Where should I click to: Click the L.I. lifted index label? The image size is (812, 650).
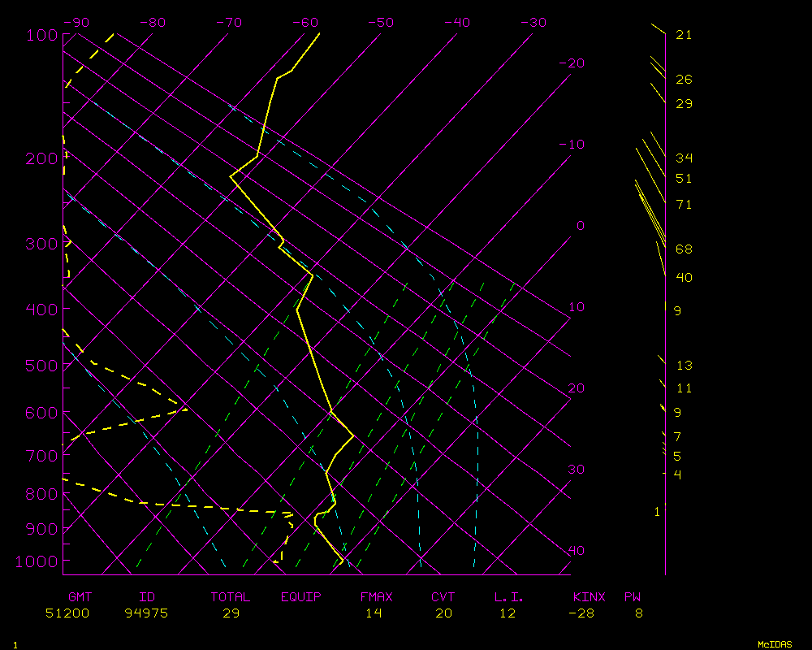coord(509,597)
